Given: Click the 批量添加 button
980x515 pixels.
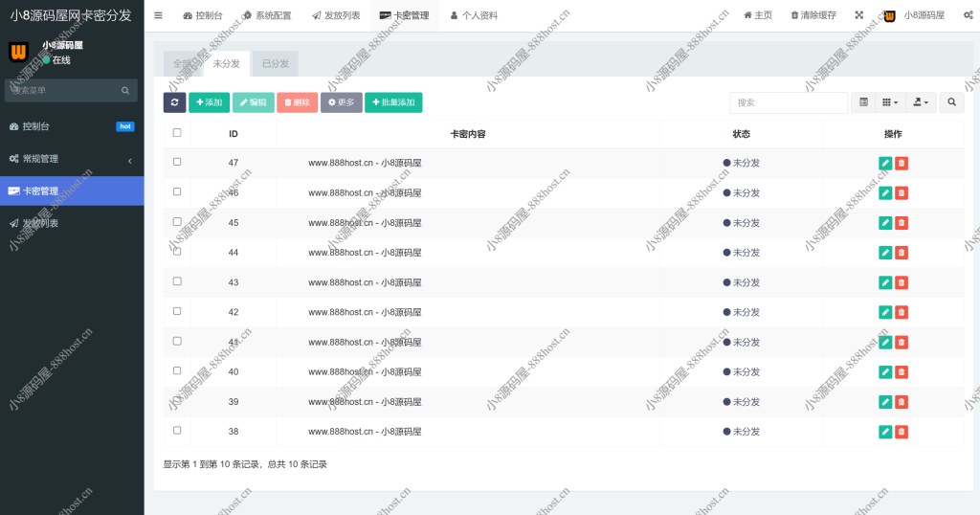Looking at the screenshot, I should click(x=393, y=102).
